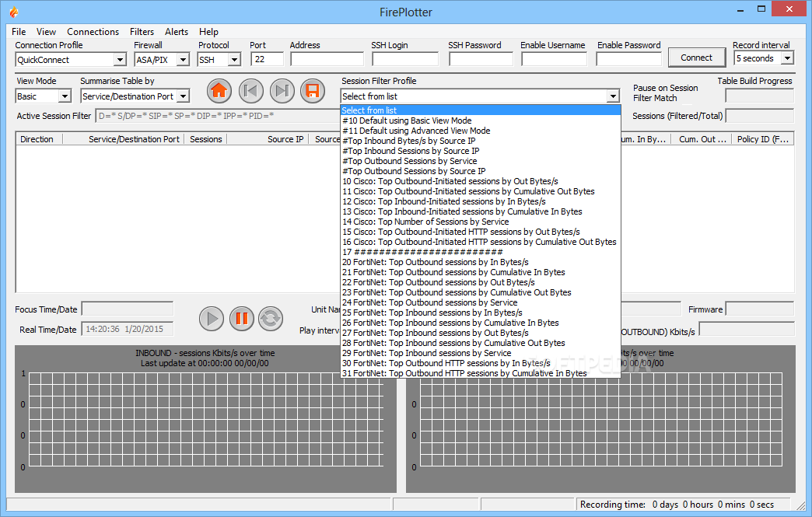Expand the Summarise Table by dropdown
The image size is (812, 517).
183,96
